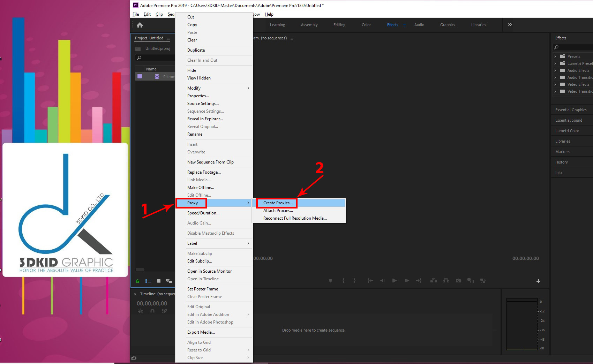The image size is (593, 364).
Task: Open the Program monitor panel menu icon
Action: click(x=292, y=38)
